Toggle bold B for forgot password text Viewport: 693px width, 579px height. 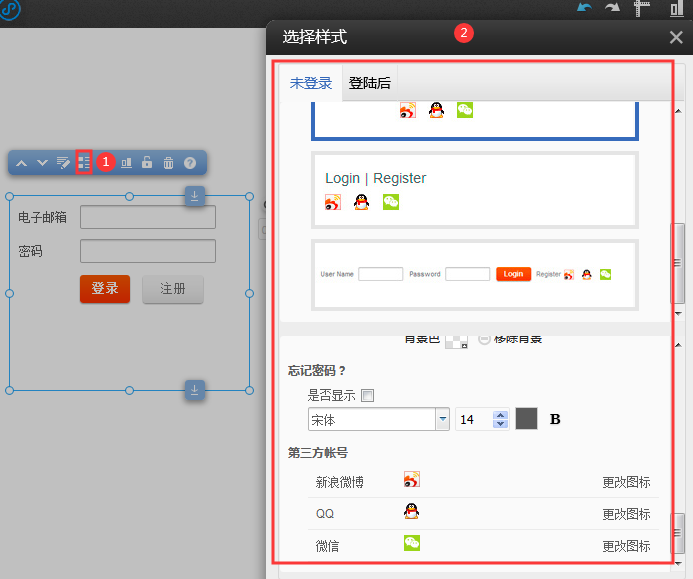pyautogui.click(x=555, y=420)
